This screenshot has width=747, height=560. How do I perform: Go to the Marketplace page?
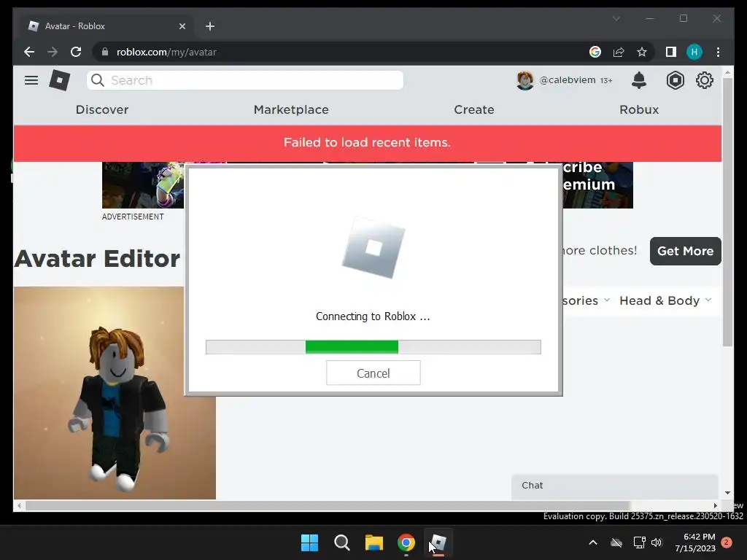(291, 109)
